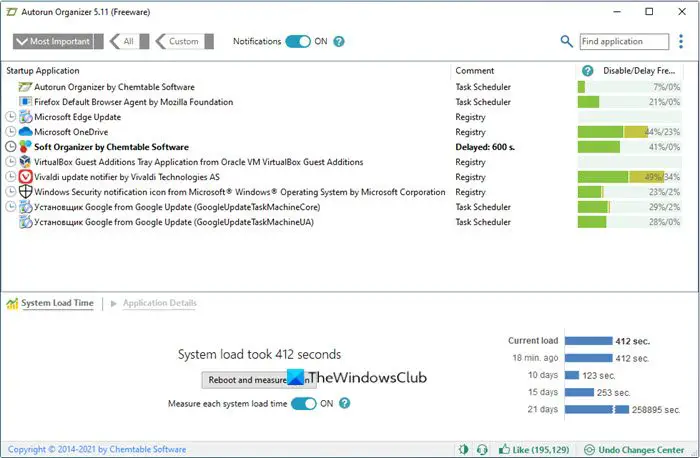Image resolution: width=700 pixels, height=458 pixels.
Task: Expand Application Details with the arrow
Action: point(113,304)
